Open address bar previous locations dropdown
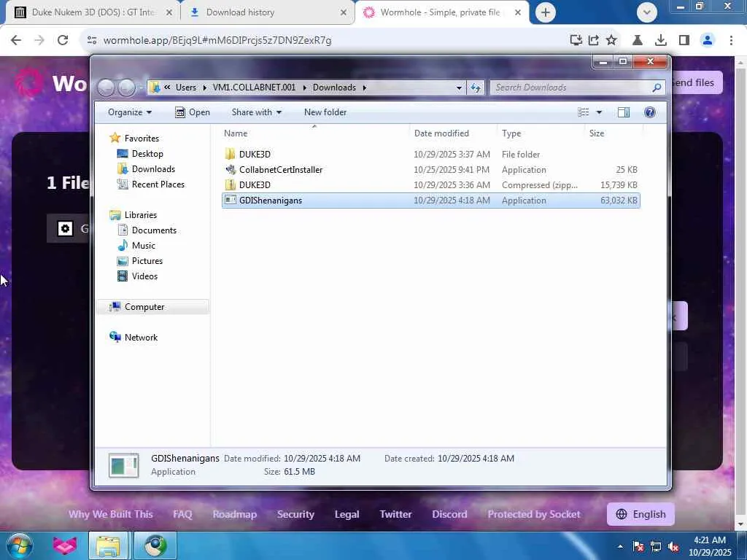This screenshot has width=747, height=560. pos(459,87)
